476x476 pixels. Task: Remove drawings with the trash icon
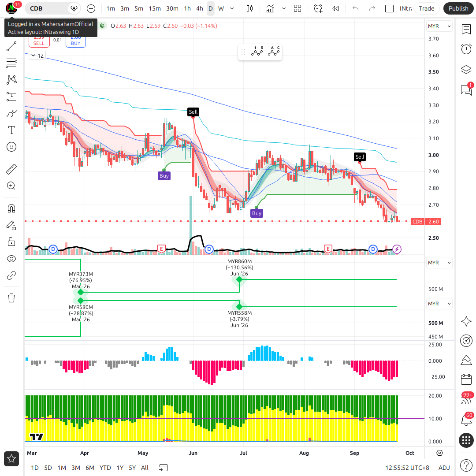pos(11,298)
